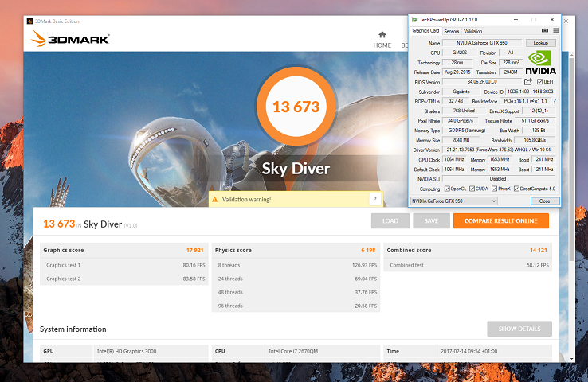Open the GPU-Z hamburger menu icon
This screenshot has height=382, width=588.
556,31
